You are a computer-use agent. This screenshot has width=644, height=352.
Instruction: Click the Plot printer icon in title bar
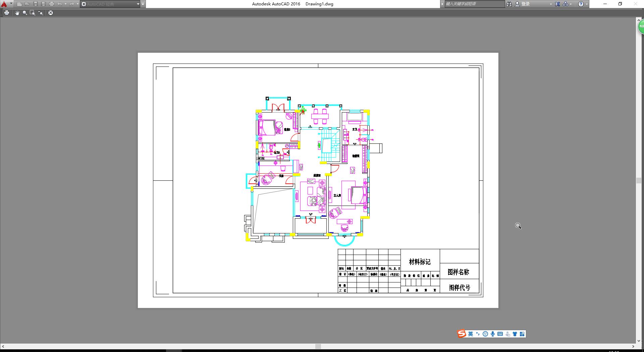click(52, 4)
